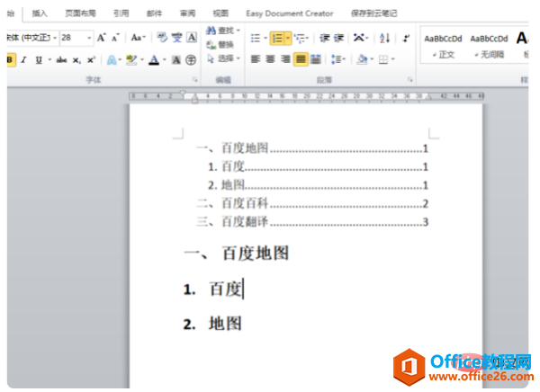Open the font name combo box
Viewport: 540px width, 392px height.
[32, 38]
